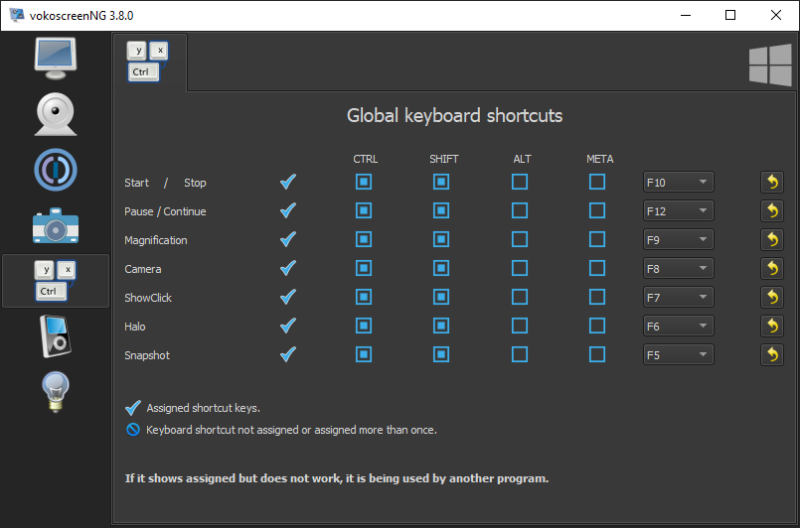Click the assigned checkmark for Magnification
Image resolution: width=800 pixels, height=528 pixels.
[x=288, y=239]
